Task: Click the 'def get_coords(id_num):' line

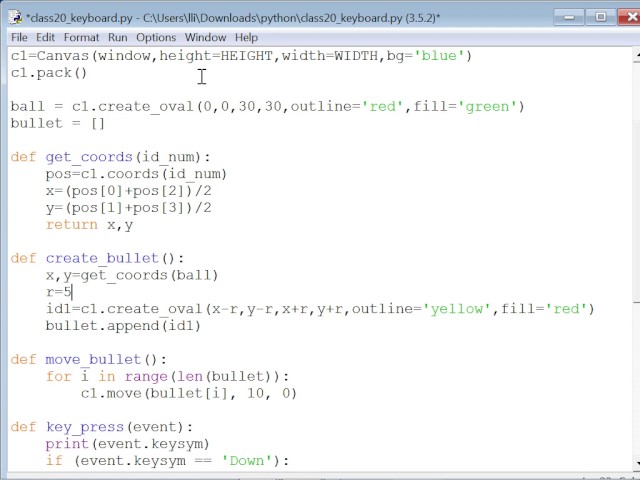Action: (x=110, y=157)
